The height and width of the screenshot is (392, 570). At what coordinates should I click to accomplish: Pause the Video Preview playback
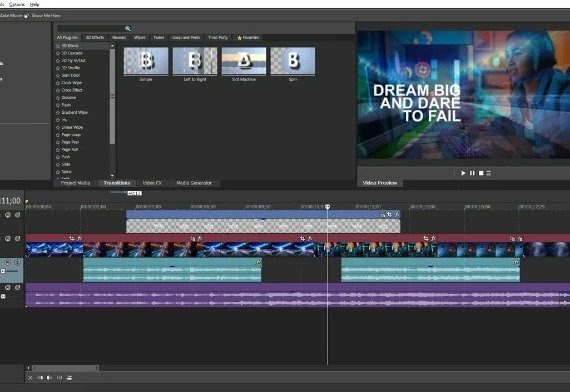(x=472, y=173)
